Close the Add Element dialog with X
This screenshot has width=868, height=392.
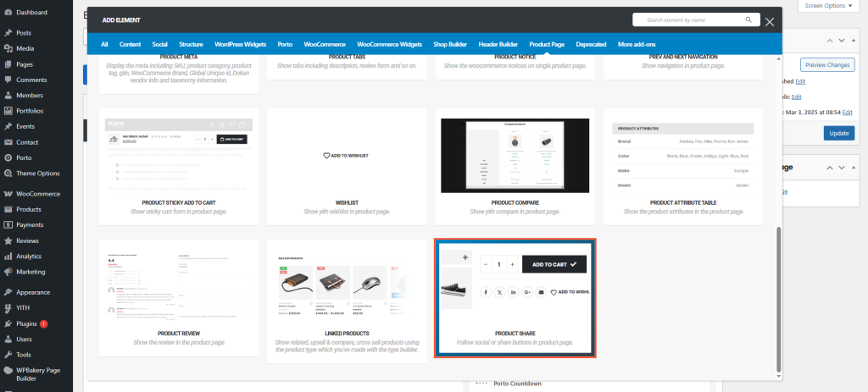click(x=770, y=21)
